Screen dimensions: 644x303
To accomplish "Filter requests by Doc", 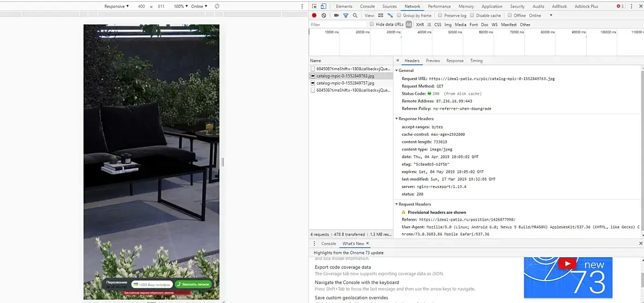I will click(x=485, y=25).
